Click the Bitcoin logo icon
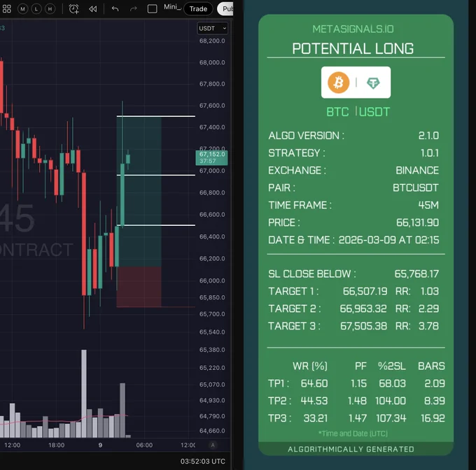Screen dimensions: 476x470 coord(339,83)
